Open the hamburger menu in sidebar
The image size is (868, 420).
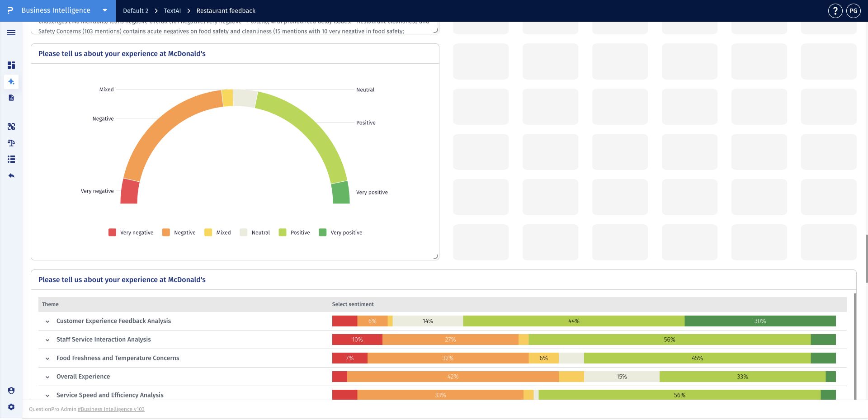click(x=11, y=33)
